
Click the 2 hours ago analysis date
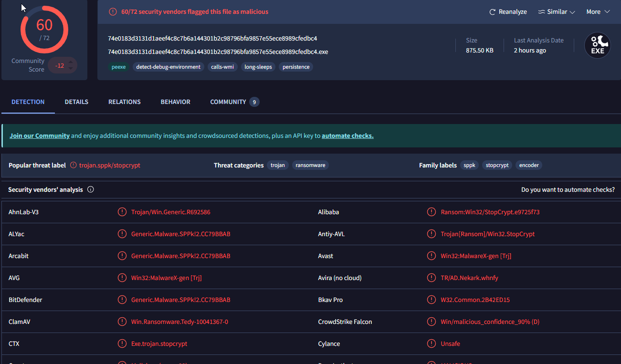[x=530, y=50]
